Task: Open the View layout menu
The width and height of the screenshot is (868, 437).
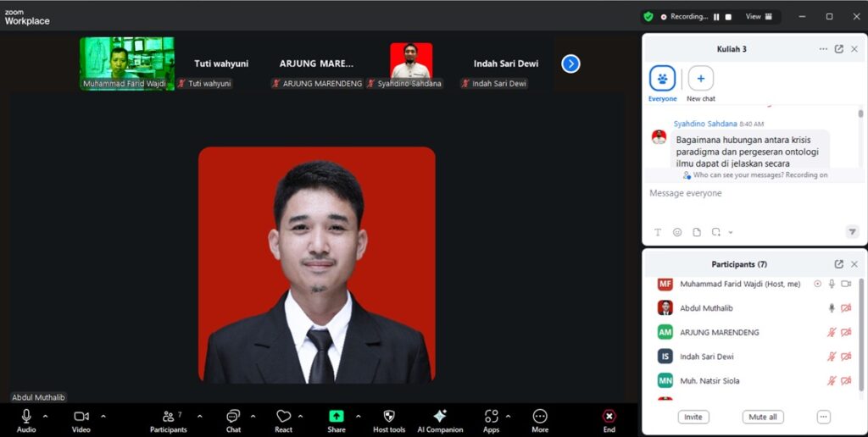Action: pyautogui.click(x=759, y=17)
